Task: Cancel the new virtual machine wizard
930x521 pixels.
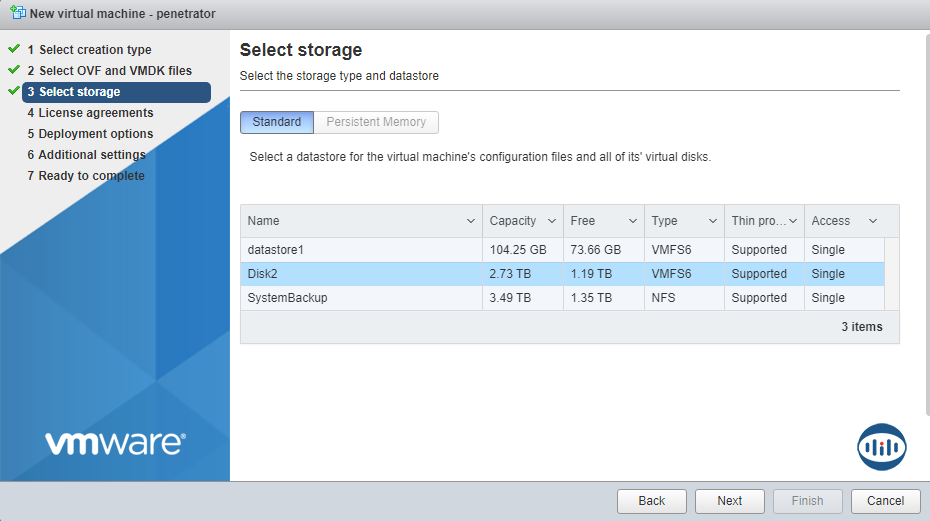Action: point(885,501)
